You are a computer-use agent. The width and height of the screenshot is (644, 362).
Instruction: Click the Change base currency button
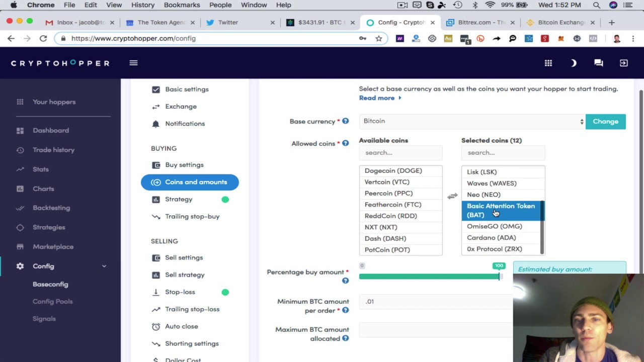click(605, 121)
